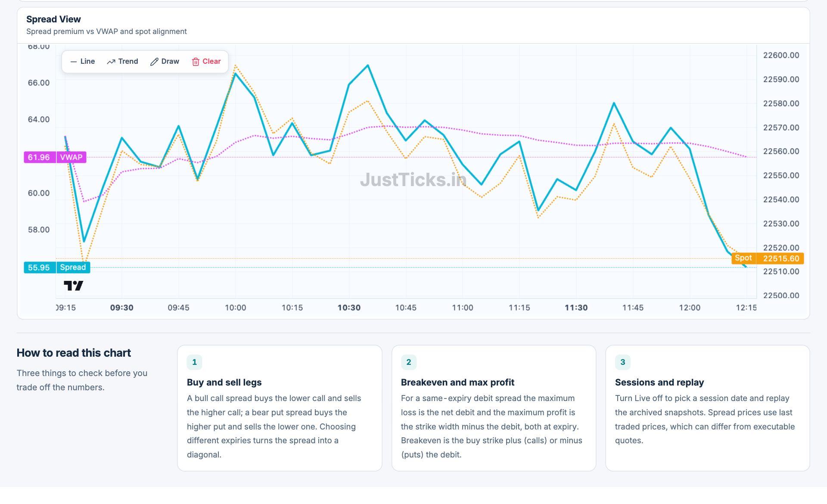Viewport: 827px width, 504px height.
Task: Click the cyan Spread price label
Action: click(73, 268)
